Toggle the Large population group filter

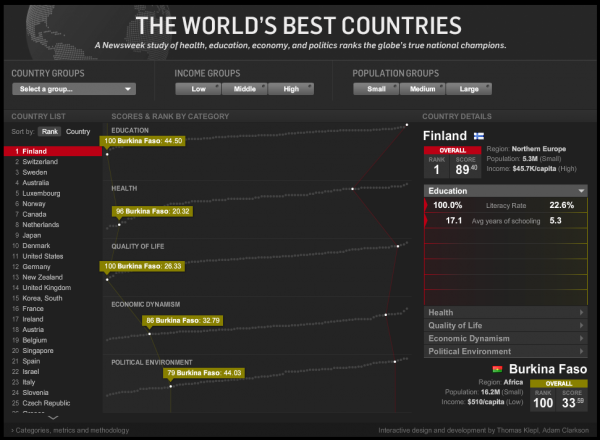pos(469,89)
